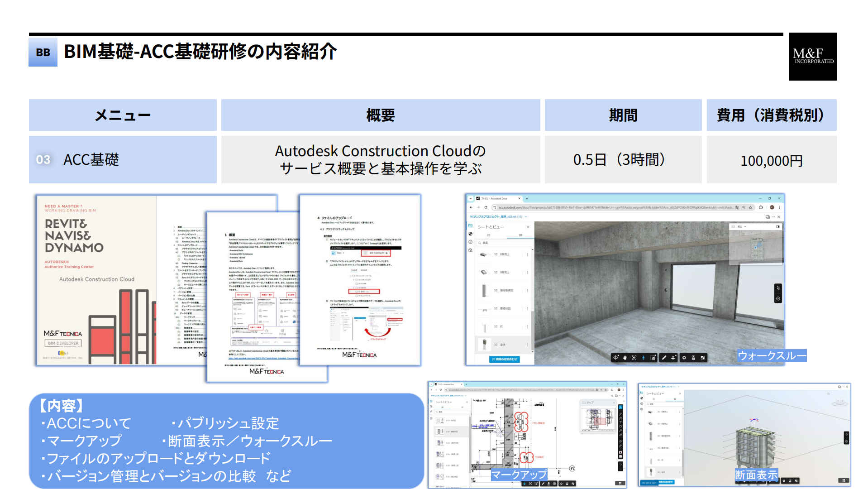The height and width of the screenshot is (489, 868).
Task: Open 3D : 全体 view in walkthrough list
Action: click(x=502, y=345)
